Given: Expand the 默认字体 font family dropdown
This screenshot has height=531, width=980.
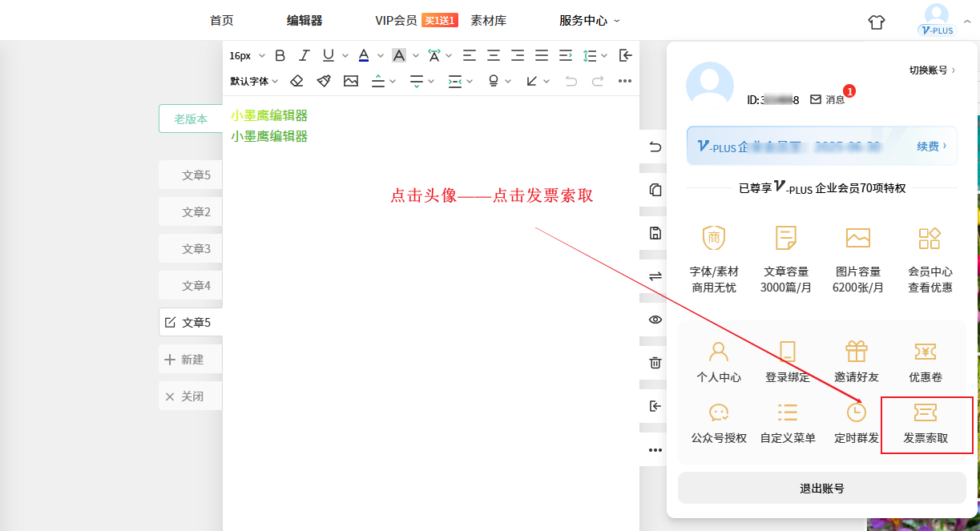Looking at the screenshot, I should [x=254, y=81].
